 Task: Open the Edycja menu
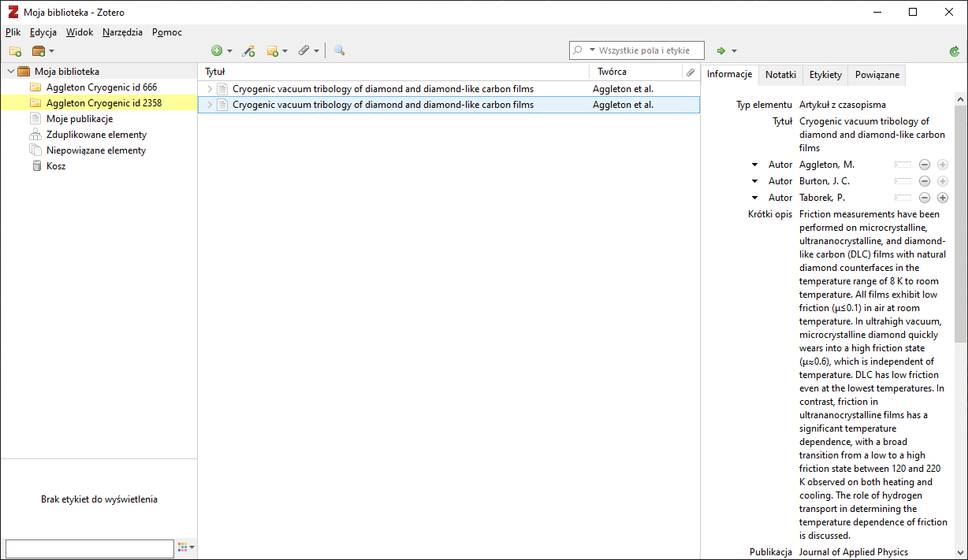point(43,32)
